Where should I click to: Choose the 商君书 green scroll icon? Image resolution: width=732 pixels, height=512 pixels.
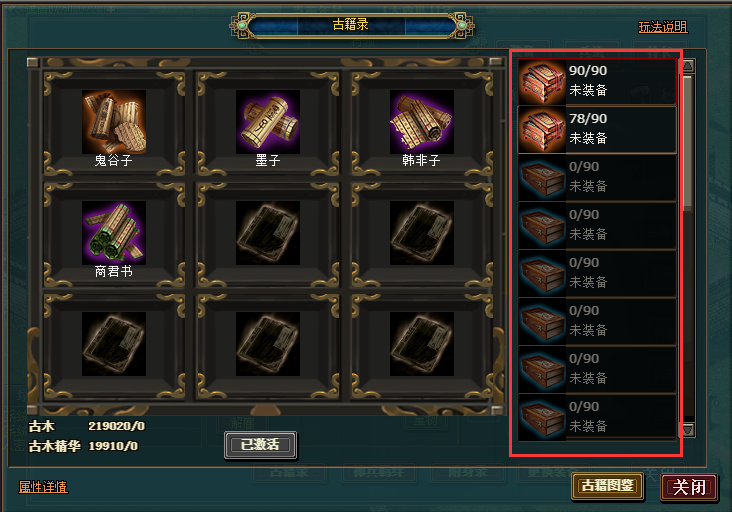pyautogui.click(x=114, y=233)
